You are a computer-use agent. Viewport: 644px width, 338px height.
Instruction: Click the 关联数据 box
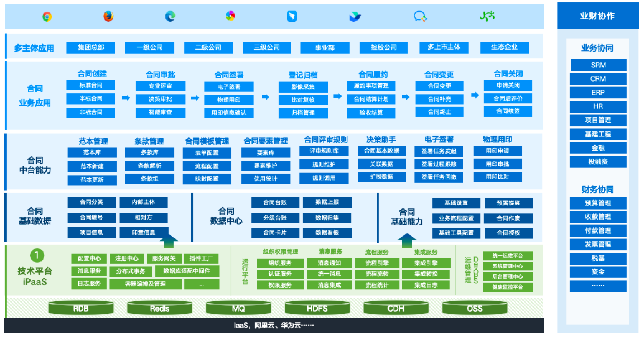click(381, 164)
